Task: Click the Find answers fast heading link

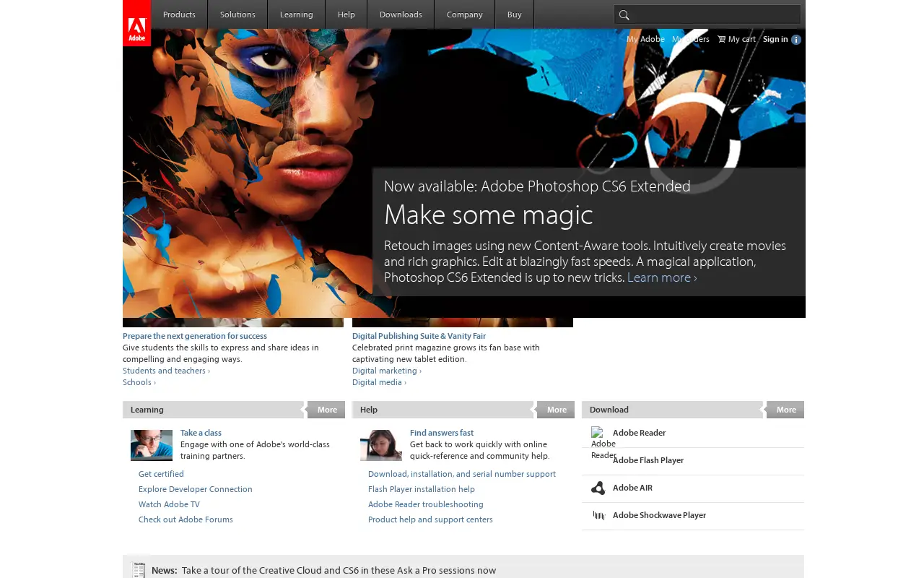Action: pos(442,433)
